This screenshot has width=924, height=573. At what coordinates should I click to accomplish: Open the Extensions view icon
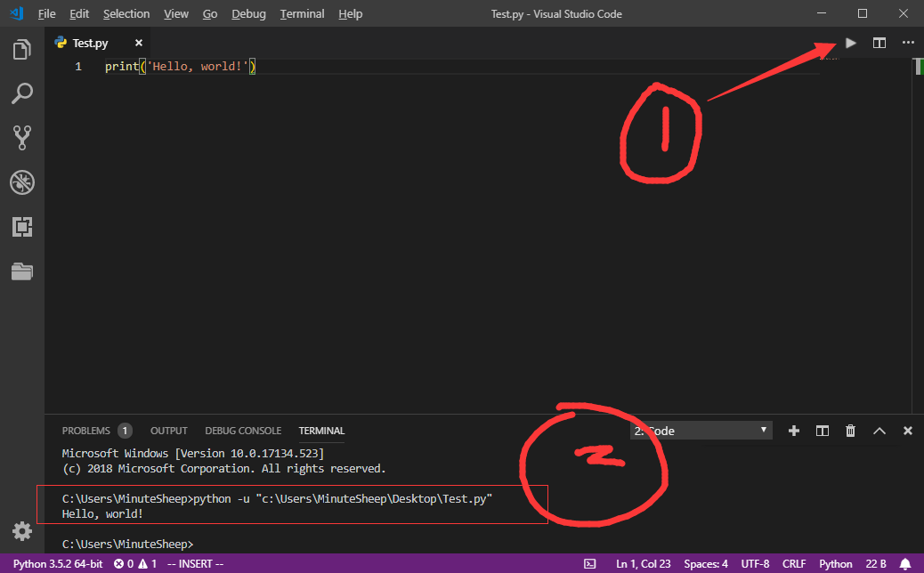21,227
